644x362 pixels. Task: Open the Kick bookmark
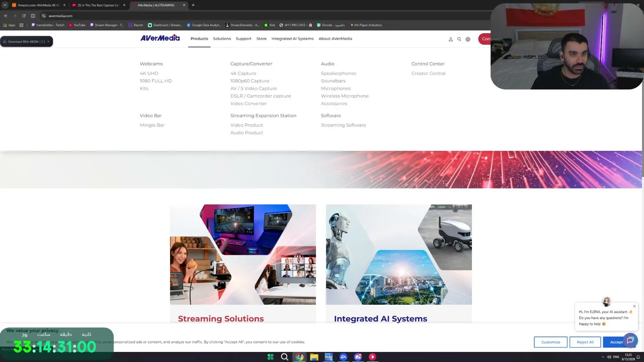click(x=270, y=25)
